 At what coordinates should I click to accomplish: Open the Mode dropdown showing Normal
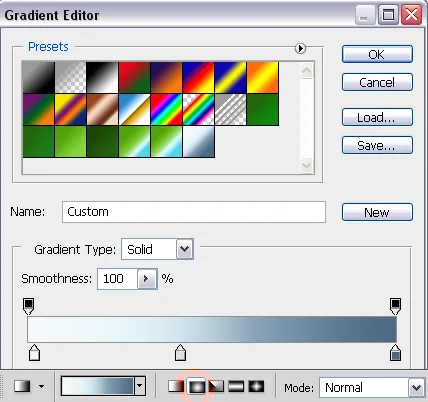point(372,388)
